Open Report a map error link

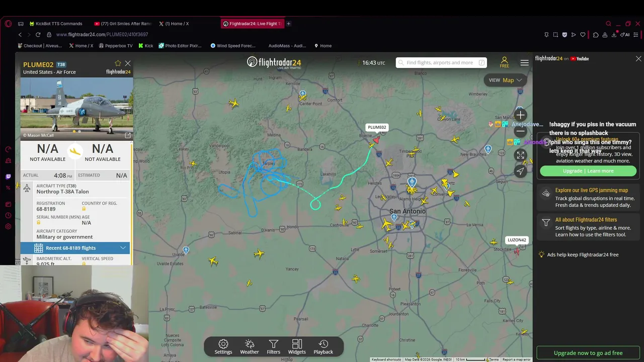[516, 359]
